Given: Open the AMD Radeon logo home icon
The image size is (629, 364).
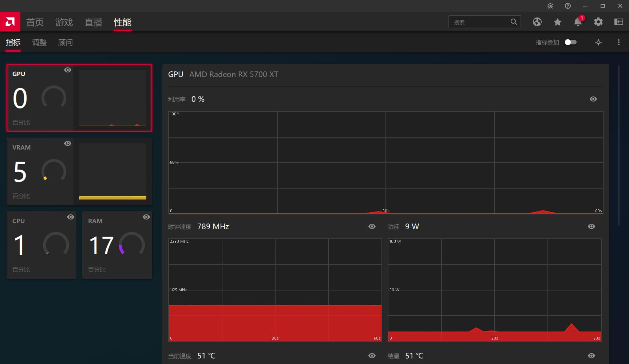Looking at the screenshot, I should point(10,21).
